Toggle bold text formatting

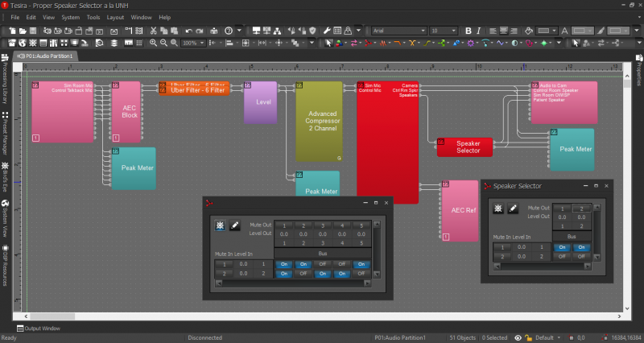point(468,31)
